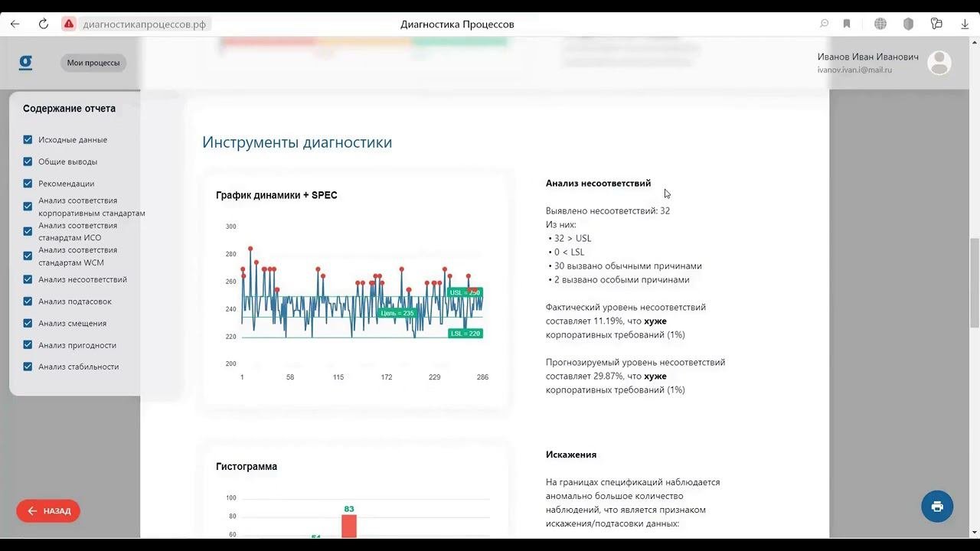Screen dimensions: 980x551
Task: Open the Мои процессы button
Action: 93,63
